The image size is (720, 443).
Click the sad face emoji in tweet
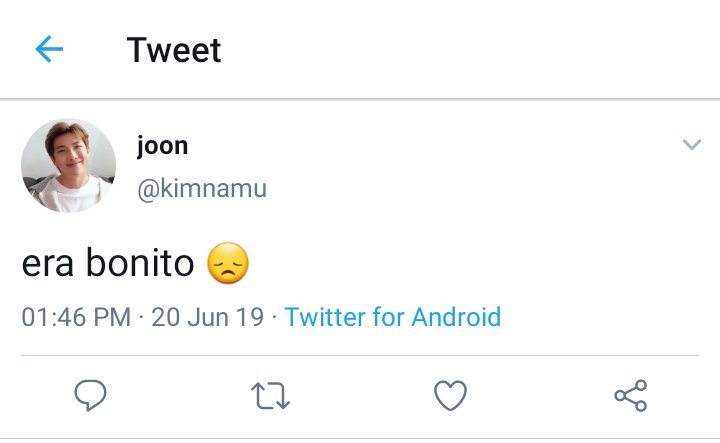click(227, 264)
